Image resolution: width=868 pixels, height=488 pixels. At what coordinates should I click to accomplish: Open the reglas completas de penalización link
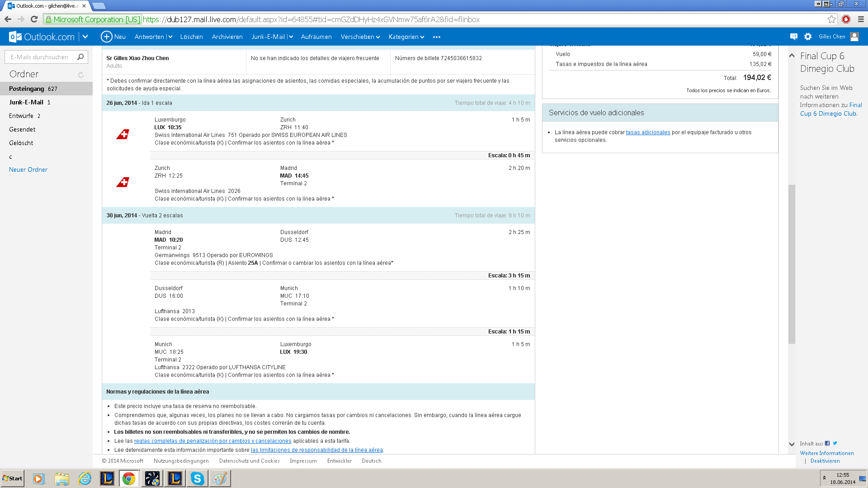[213, 441]
